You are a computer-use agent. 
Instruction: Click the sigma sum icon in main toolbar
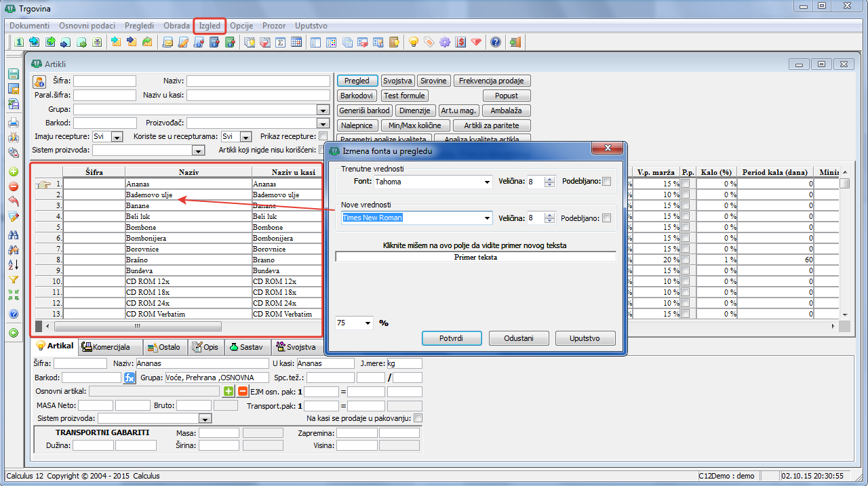point(281,42)
